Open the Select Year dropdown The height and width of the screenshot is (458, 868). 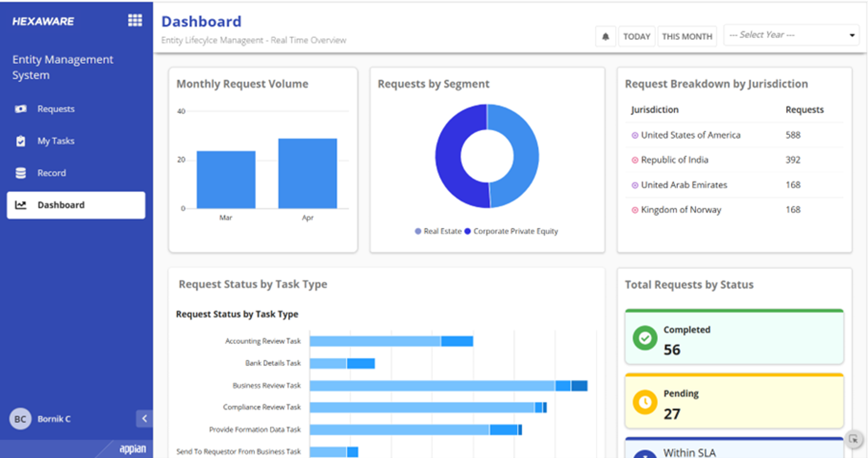(x=792, y=35)
